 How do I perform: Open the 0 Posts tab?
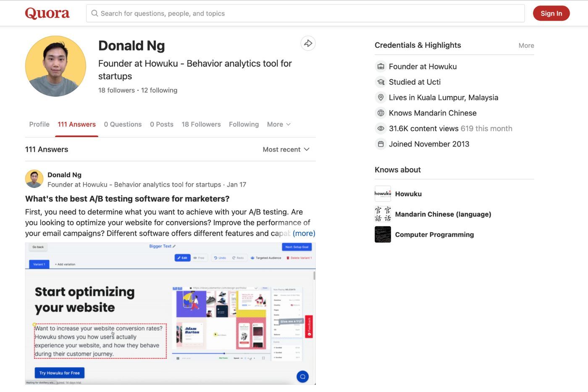[x=162, y=124]
